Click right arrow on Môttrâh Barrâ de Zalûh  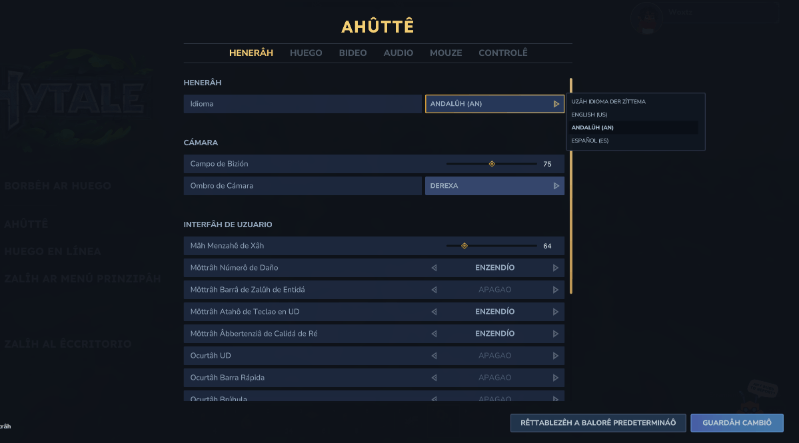(555, 289)
